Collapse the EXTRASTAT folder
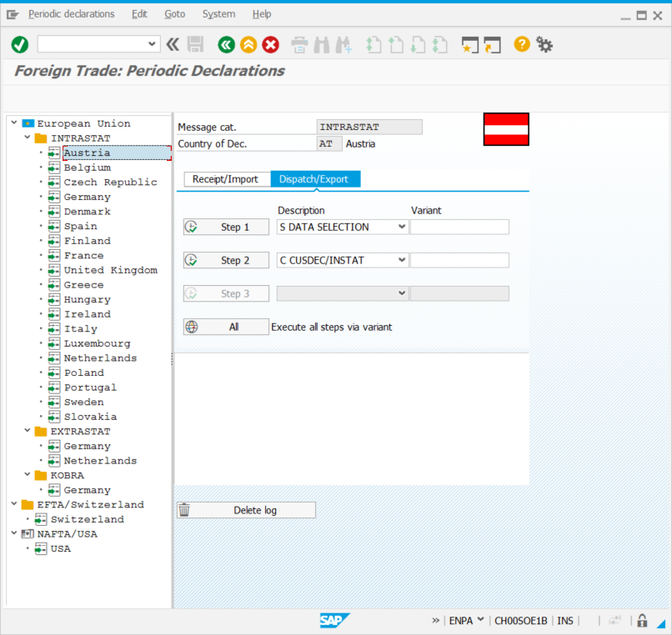This screenshot has height=635, width=672. coord(28,431)
